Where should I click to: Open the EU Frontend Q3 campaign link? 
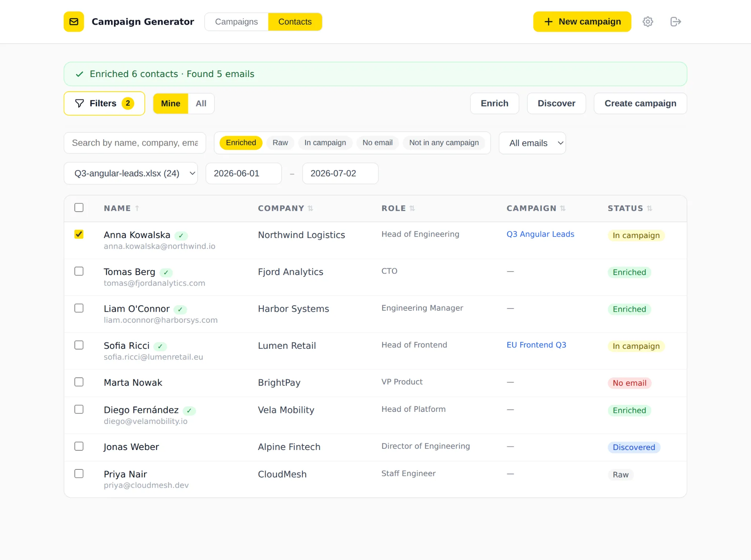coord(536,345)
